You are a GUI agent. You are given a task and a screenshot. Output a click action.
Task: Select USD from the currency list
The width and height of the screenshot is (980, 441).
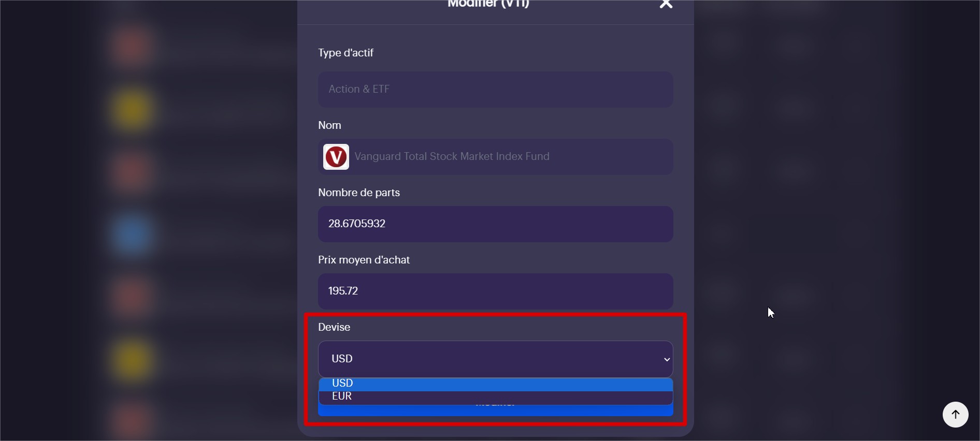495,384
